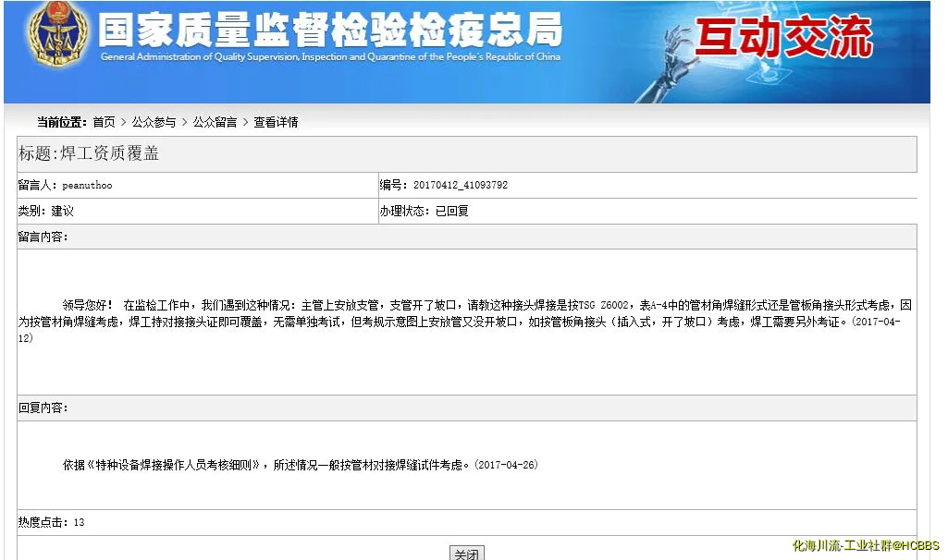Select the number 20170412_41093792
Screen dimensions: 948x560
pyautogui.click(x=461, y=185)
